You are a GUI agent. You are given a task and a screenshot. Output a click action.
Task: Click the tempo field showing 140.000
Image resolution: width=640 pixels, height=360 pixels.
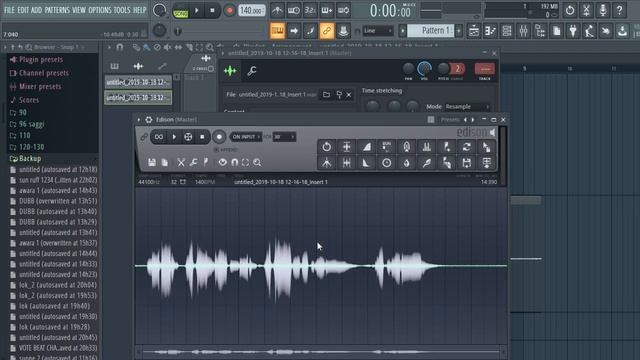252,11
